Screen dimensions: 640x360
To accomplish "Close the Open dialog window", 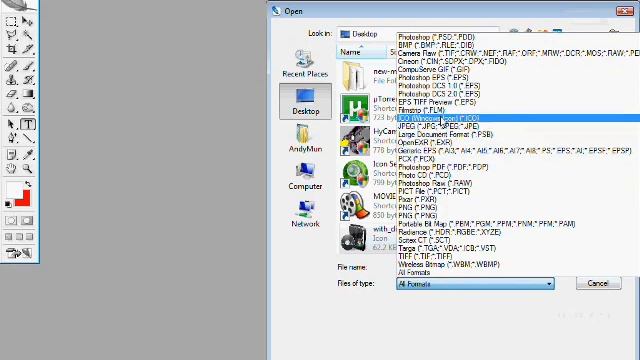I will coord(624,11).
